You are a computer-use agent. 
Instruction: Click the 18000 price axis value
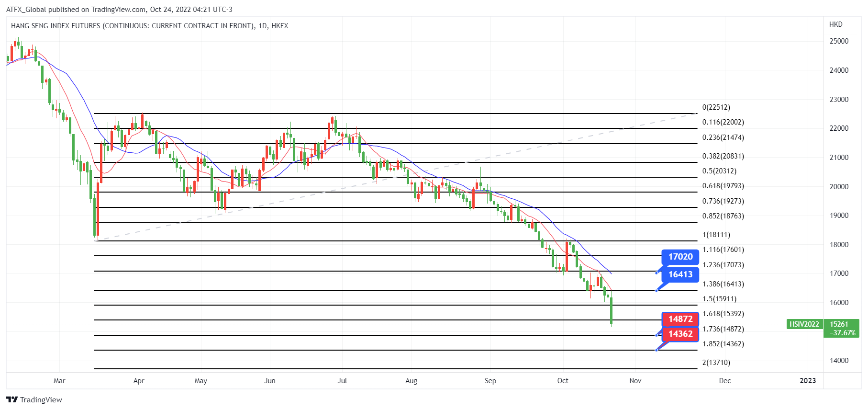tap(839, 245)
